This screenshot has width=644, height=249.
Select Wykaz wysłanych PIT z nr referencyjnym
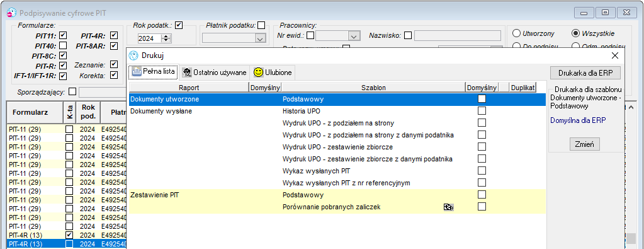[x=347, y=183]
